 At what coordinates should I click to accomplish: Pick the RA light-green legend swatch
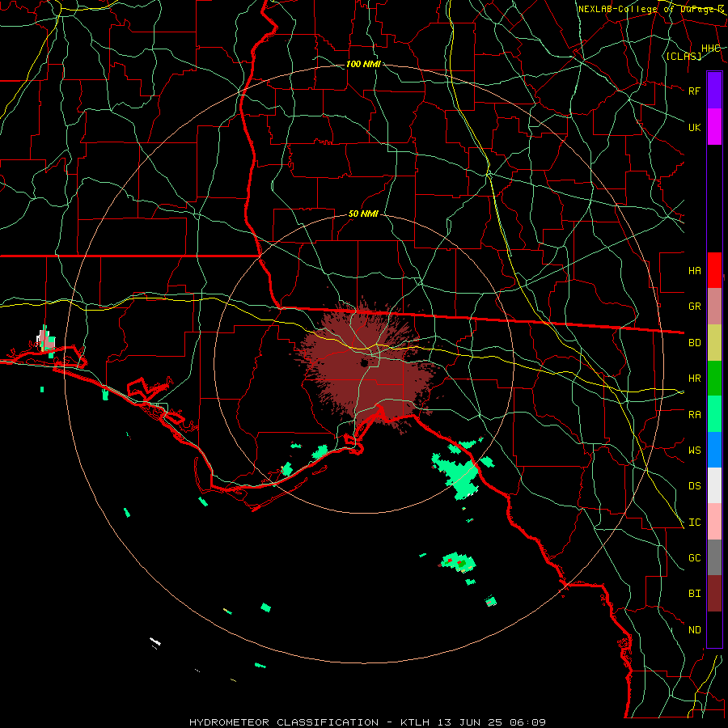[714, 414]
